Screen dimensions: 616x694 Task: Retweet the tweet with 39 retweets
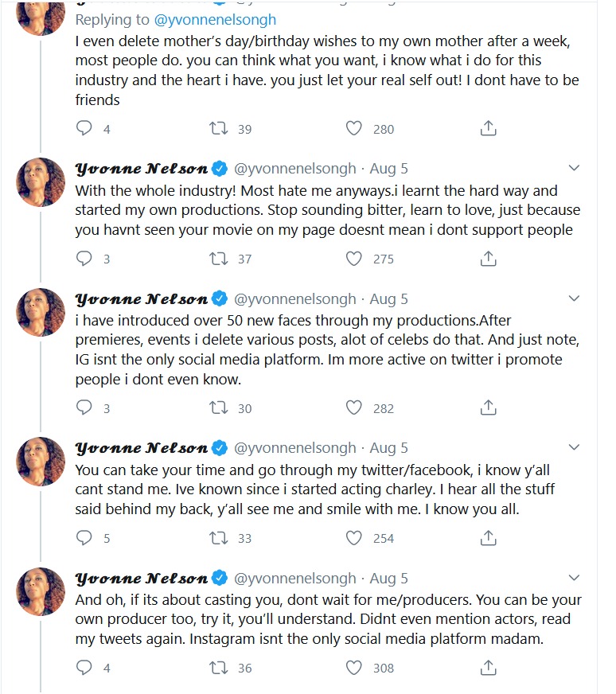pyautogui.click(x=218, y=128)
